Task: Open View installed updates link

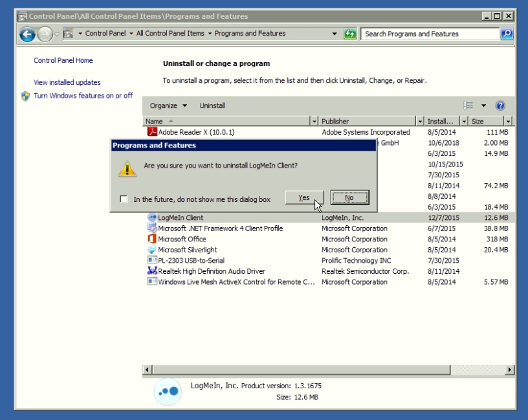Action: 67,82
